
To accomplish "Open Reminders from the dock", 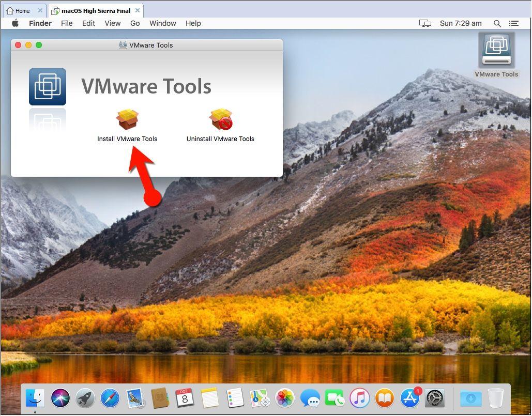I will click(x=235, y=398).
